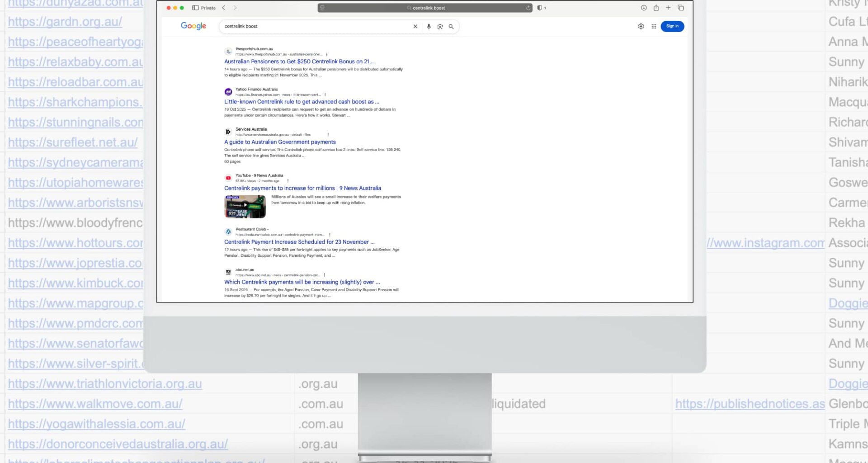Screen dimensions: 868x463
Task: Open the Share menu in Safari
Action: click(x=656, y=8)
